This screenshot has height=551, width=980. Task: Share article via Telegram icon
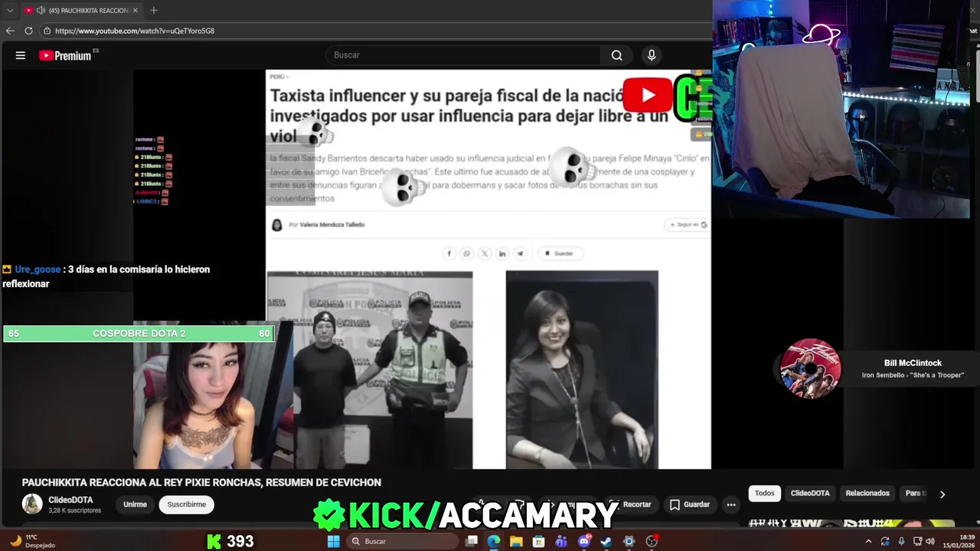[520, 253]
